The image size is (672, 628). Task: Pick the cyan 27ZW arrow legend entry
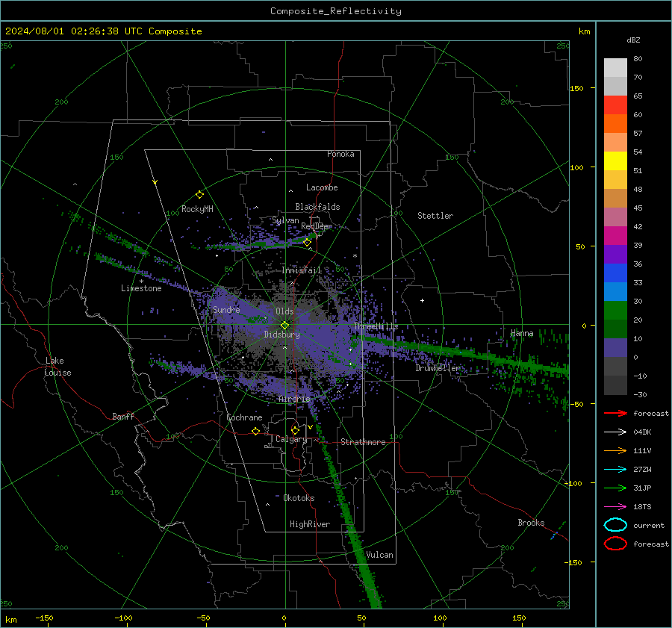click(x=615, y=470)
